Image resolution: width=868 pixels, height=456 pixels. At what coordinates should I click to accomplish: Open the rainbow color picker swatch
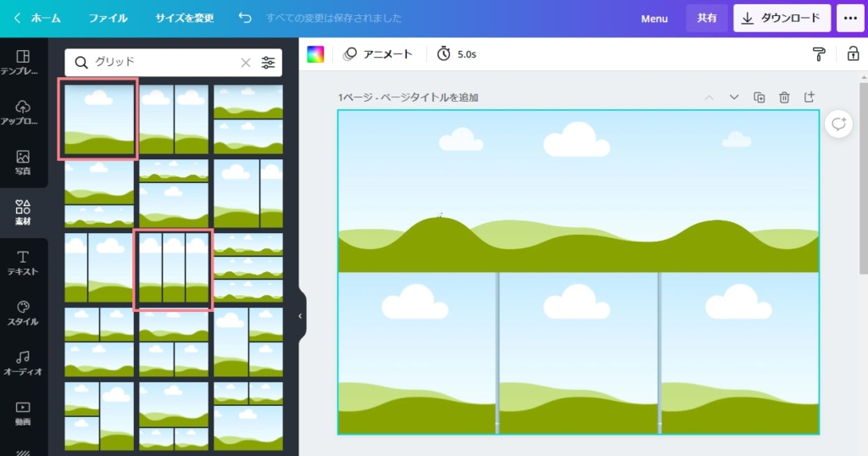[x=315, y=54]
